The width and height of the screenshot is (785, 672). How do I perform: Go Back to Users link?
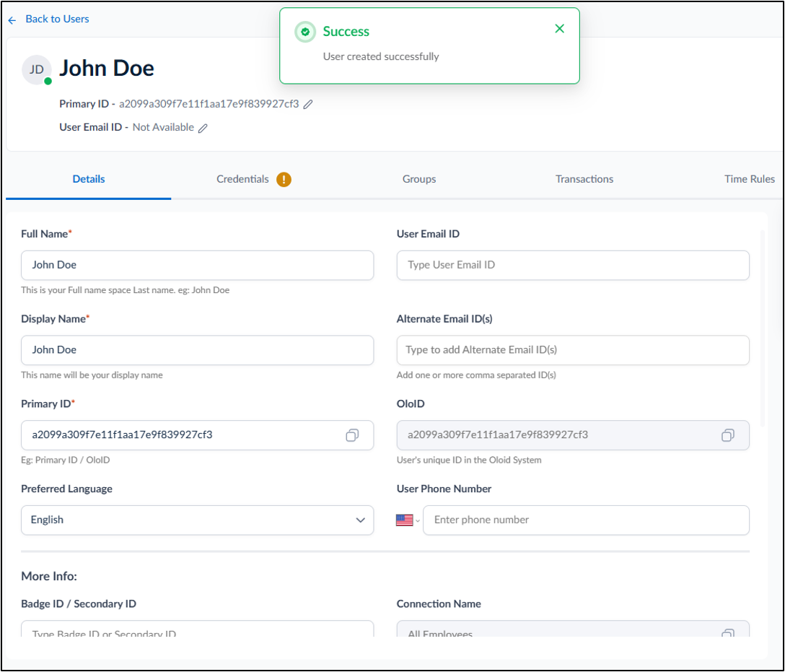(57, 19)
